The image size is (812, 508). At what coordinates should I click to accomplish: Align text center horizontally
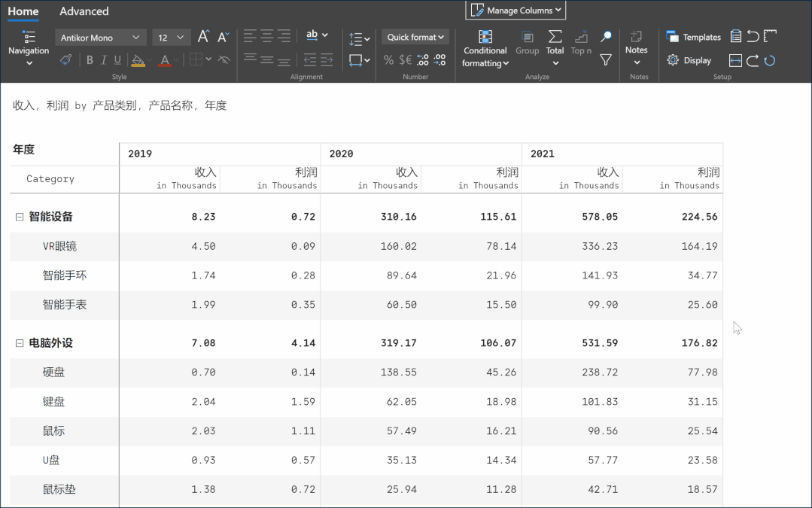267,35
